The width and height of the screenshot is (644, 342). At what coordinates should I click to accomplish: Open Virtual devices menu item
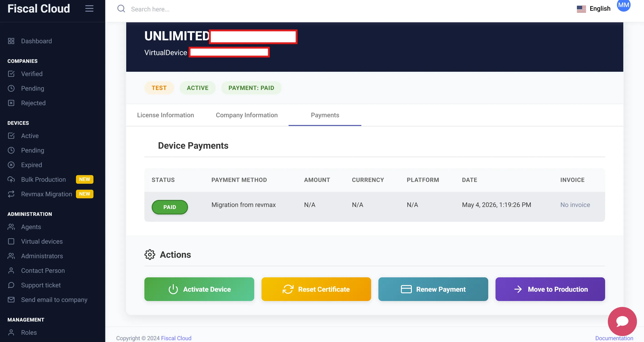42,241
